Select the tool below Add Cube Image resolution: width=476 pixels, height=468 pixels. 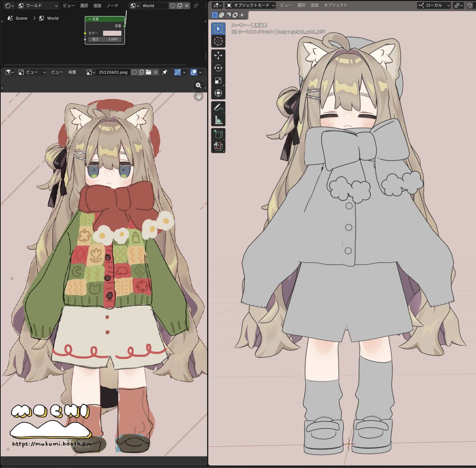tap(218, 147)
